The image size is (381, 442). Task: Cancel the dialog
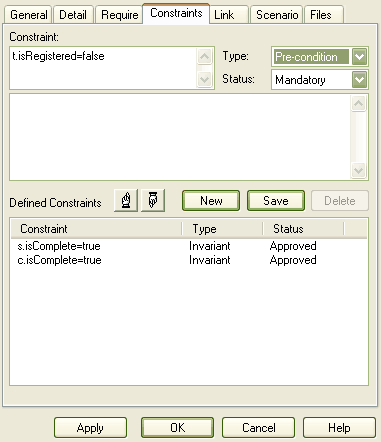(259, 428)
